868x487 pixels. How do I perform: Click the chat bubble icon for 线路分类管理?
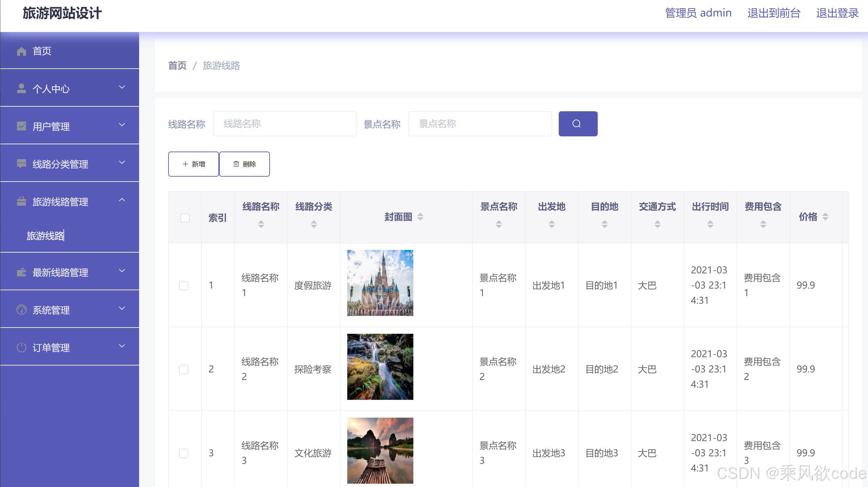pos(21,164)
